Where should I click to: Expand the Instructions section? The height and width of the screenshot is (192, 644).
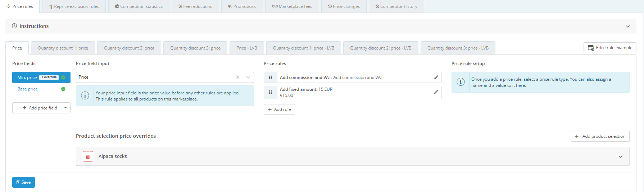[627, 26]
